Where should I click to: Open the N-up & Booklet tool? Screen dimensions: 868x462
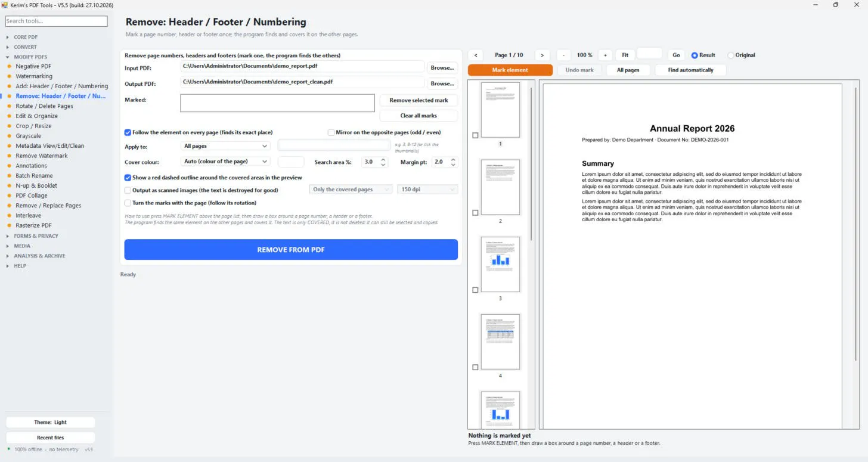(36, 185)
